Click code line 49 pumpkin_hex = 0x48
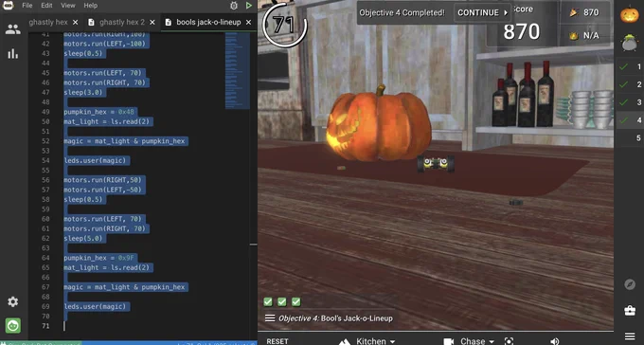This screenshot has height=345, width=644. click(x=100, y=112)
